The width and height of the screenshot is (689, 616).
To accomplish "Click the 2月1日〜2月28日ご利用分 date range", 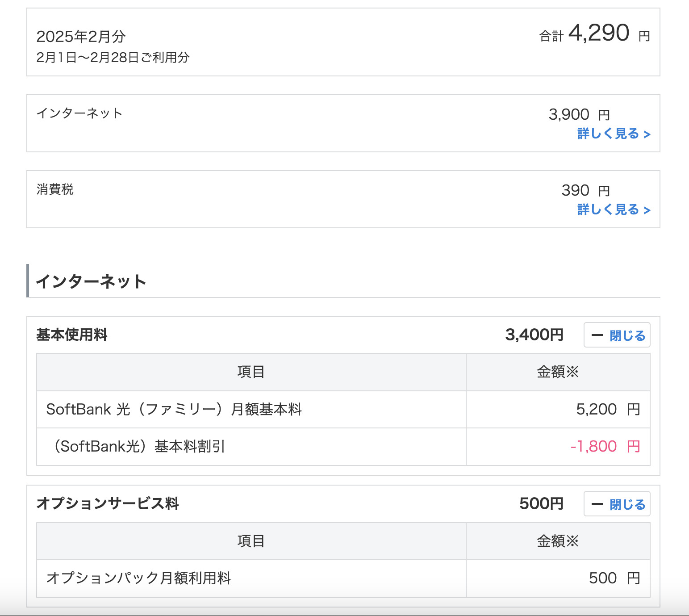I will 113,58.
